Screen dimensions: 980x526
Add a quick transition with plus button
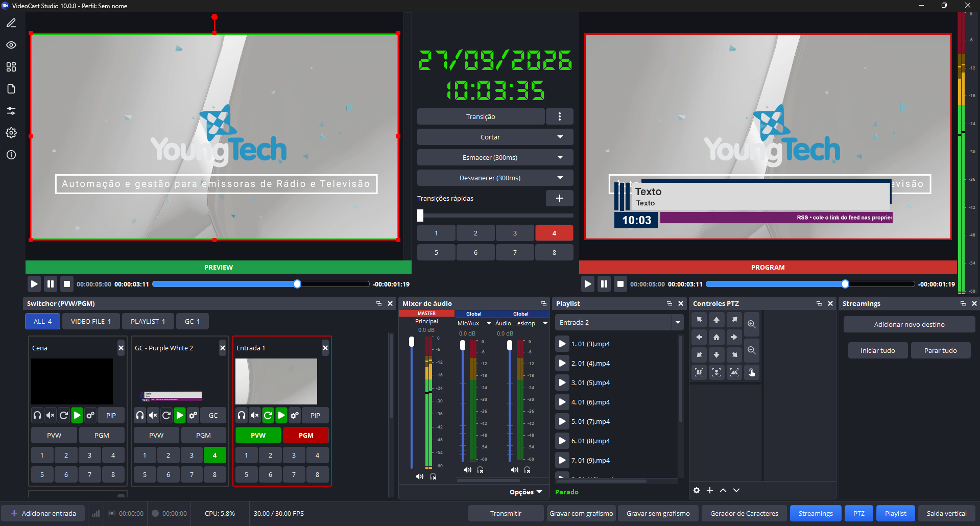[560, 198]
